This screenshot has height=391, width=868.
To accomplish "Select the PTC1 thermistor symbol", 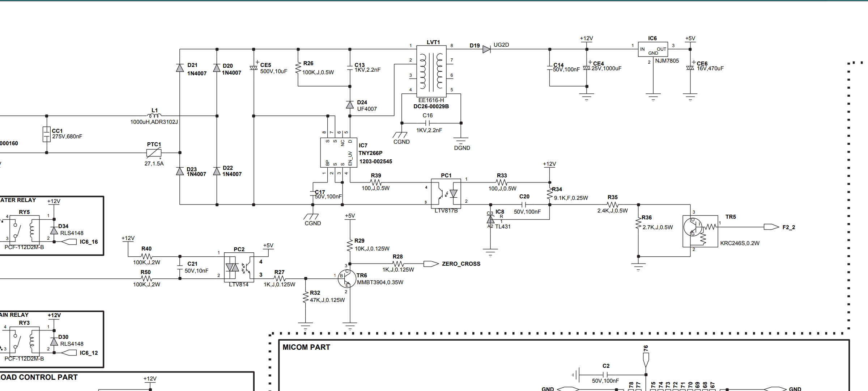I will (154, 153).
